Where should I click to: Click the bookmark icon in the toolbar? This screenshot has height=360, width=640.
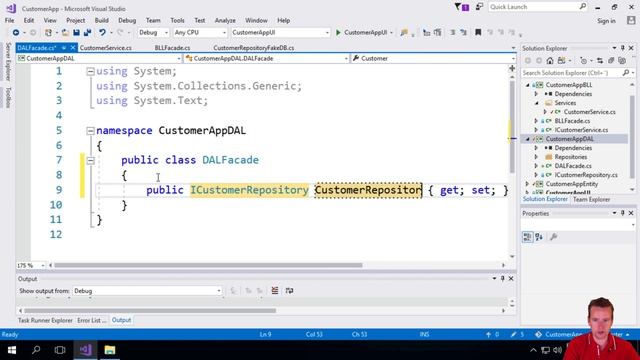(478, 32)
